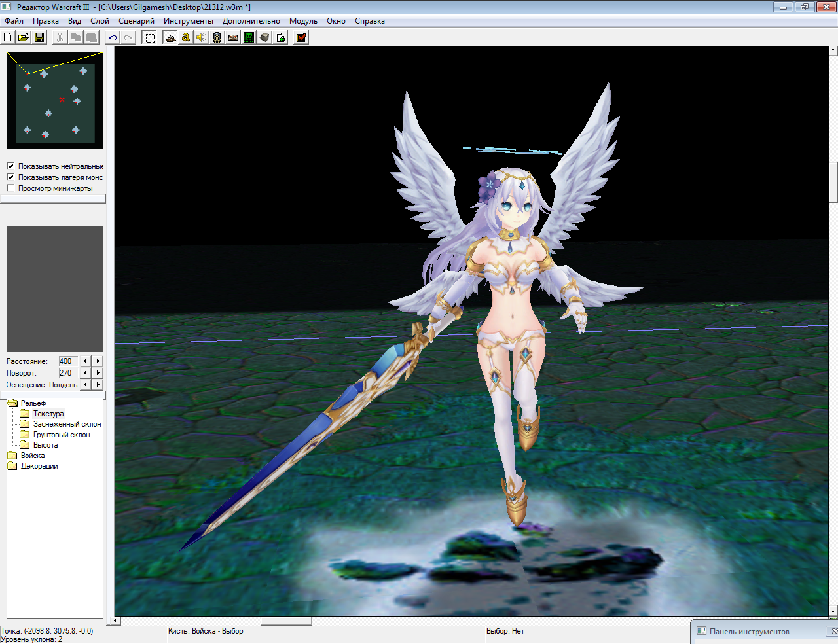Click horizontal scrollbar left arrow
The image size is (838, 644).
click(117, 620)
